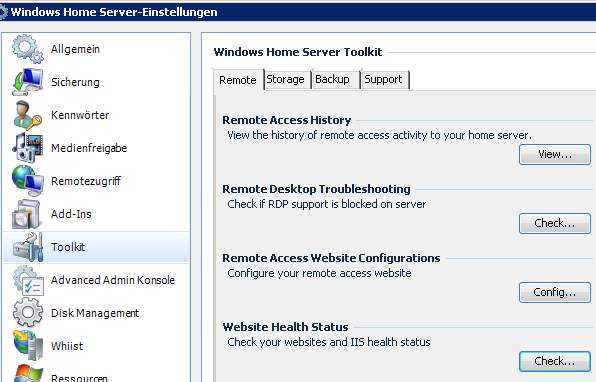Click 'Check if RDP support is blocked' text
The height and width of the screenshot is (382, 596).
click(x=327, y=204)
